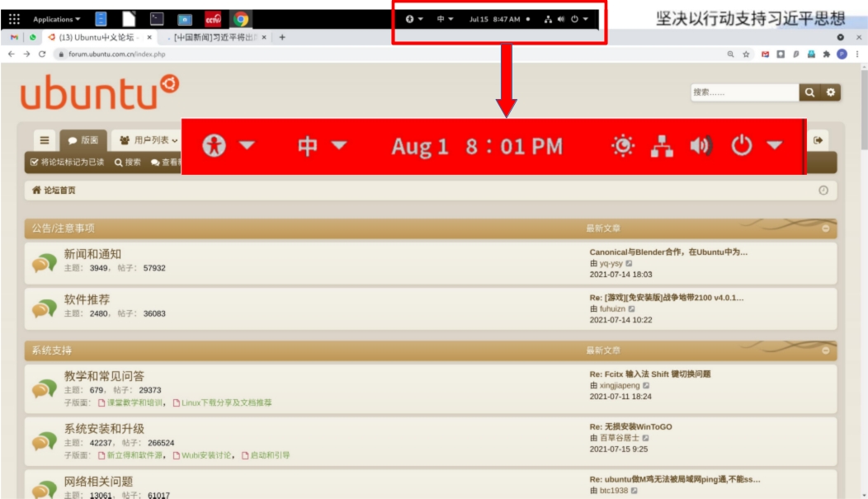Open the 新闻和通知 forum
868x499 pixels.
[x=92, y=254]
